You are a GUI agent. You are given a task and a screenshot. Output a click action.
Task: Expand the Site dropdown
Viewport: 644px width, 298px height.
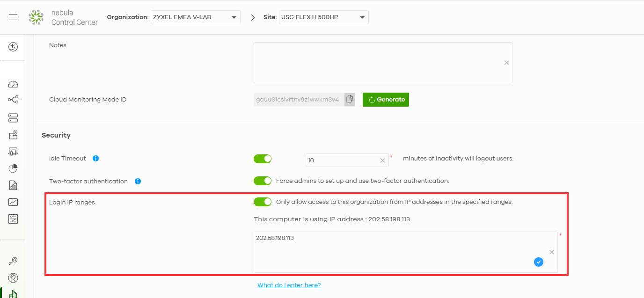point(323,18)
